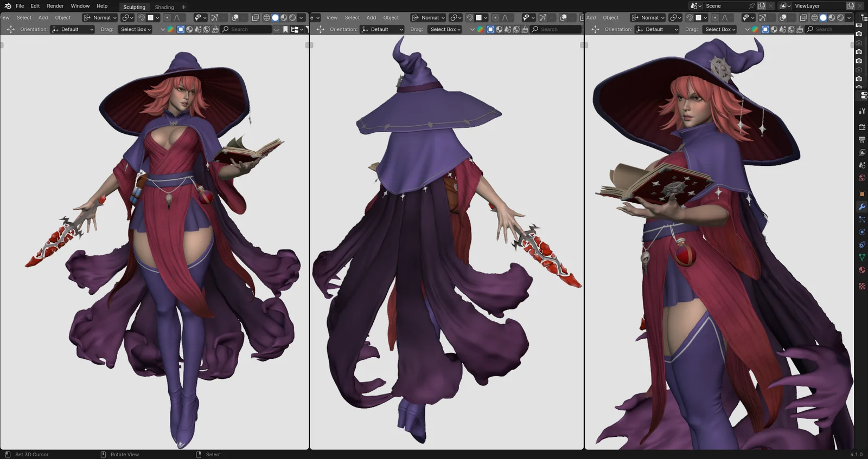Open editor type dropdown in back-view viewport
This screenshot has width=868, height=459.
coord(315,17)
